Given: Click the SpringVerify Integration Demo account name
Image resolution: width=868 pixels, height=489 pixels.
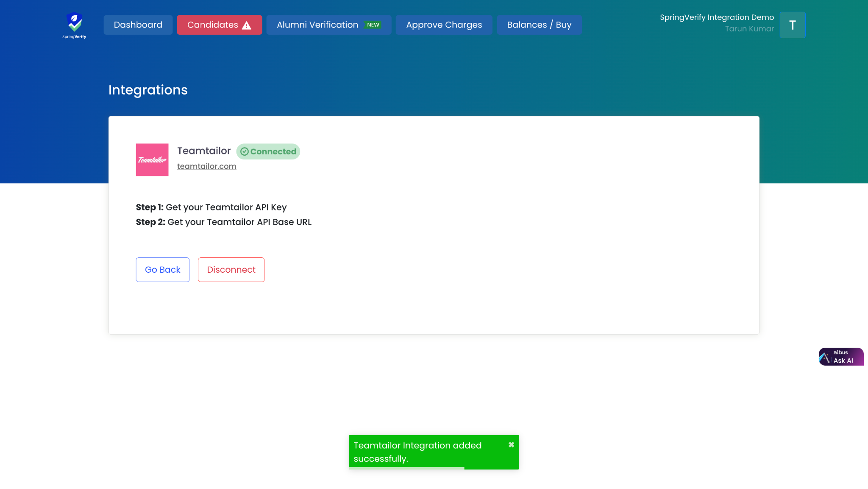Looking at the screenshot, I should pyautogui.click(x=717, y=17).
